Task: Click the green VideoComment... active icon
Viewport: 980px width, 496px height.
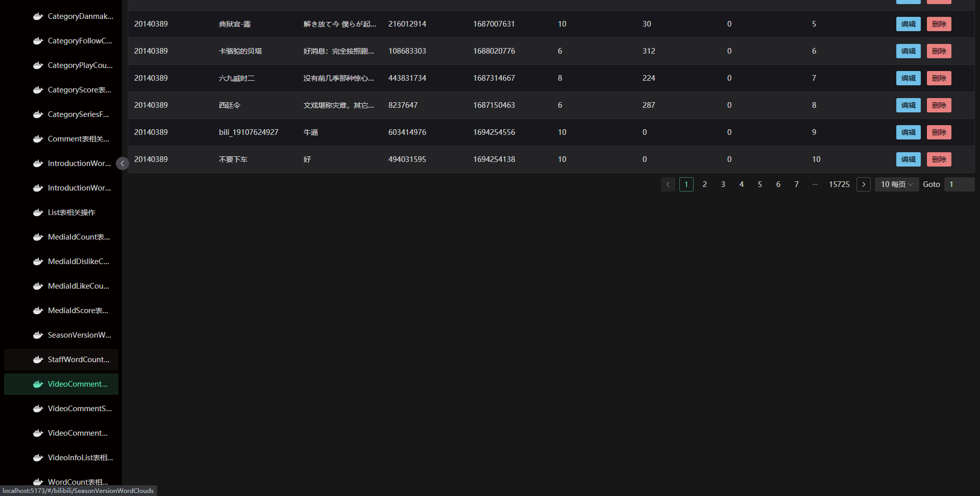Action: pyautogui.click(x=38, y=384)
